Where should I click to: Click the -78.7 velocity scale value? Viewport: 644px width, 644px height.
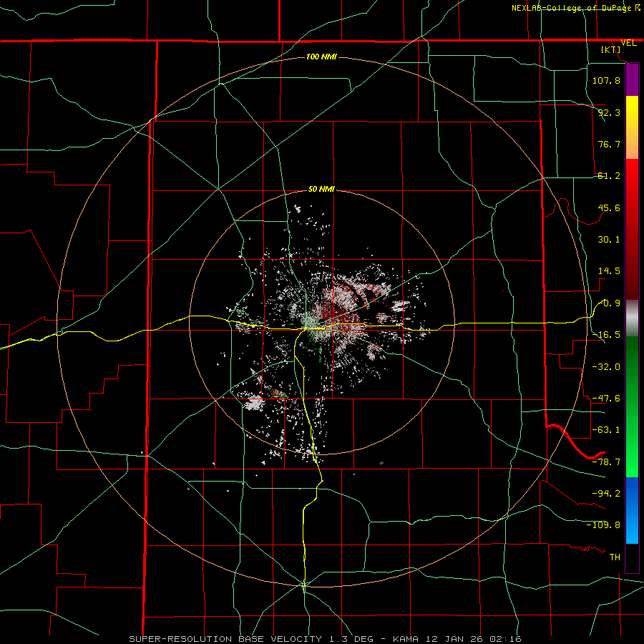tap(606, 462)
